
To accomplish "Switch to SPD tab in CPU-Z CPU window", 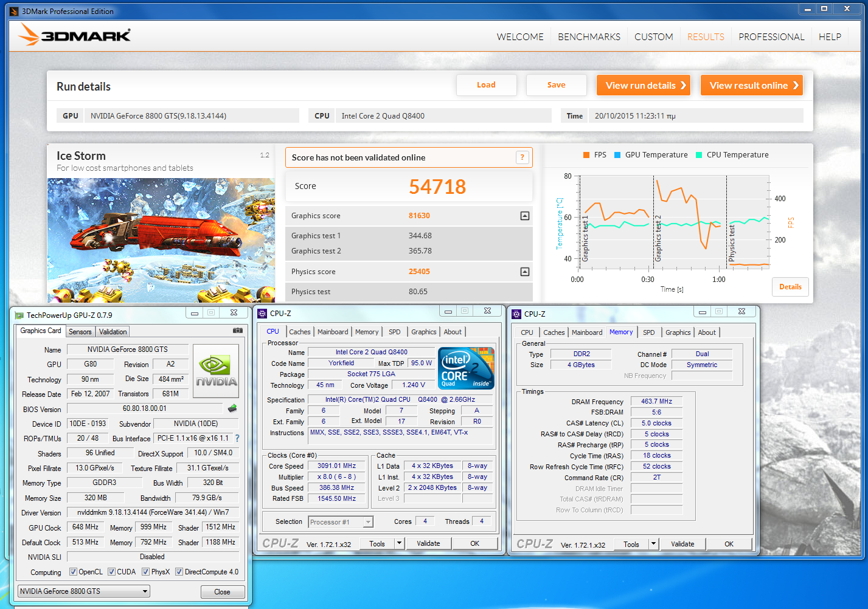I will click(x=395, y=332).
